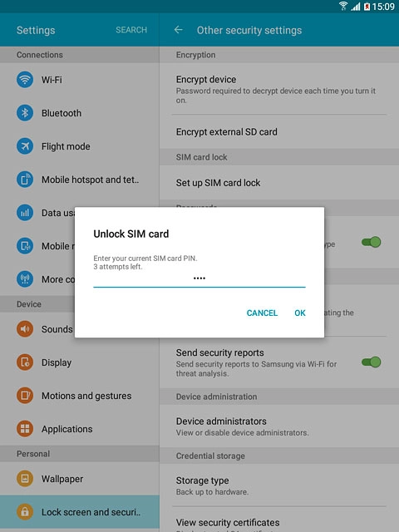Tap the Wallpaper icon
The width and height of the screenshot is (399, 532).
click(x=25, y=479)
